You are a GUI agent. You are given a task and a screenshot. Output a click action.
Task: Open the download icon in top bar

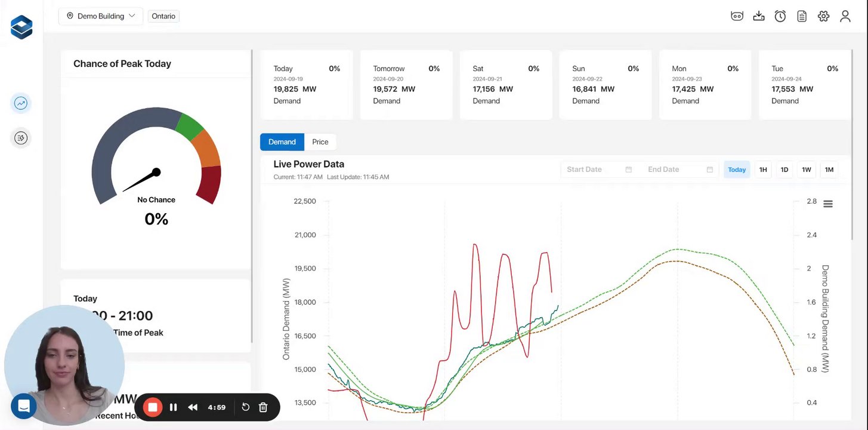point(759,16)
